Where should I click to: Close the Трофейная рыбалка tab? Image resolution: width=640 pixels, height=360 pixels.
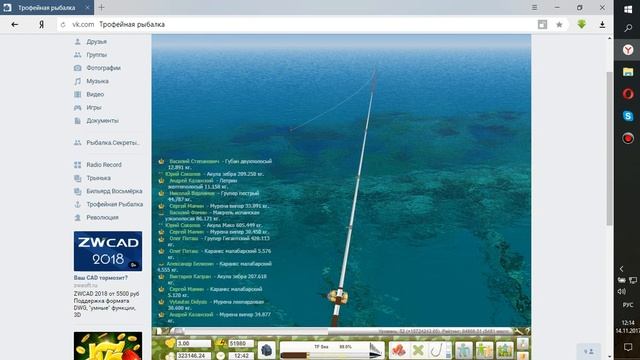(x=87, y=8)
